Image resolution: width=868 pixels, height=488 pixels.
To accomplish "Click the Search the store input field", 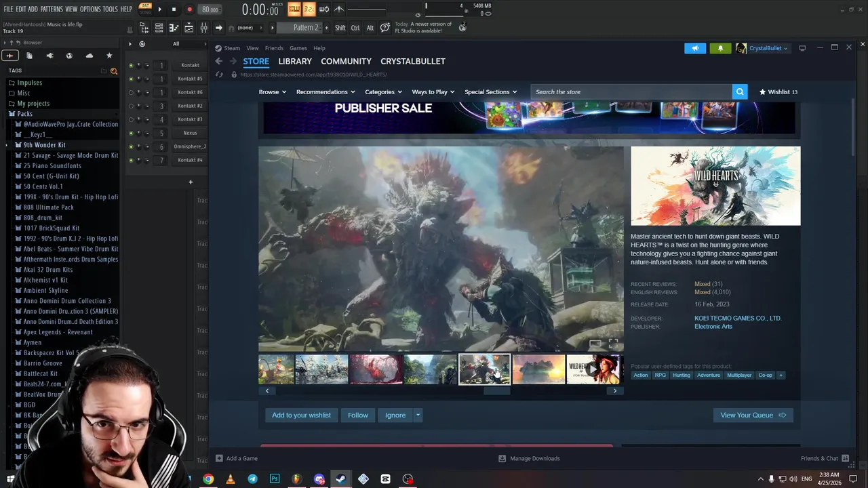I will point(631,91).
